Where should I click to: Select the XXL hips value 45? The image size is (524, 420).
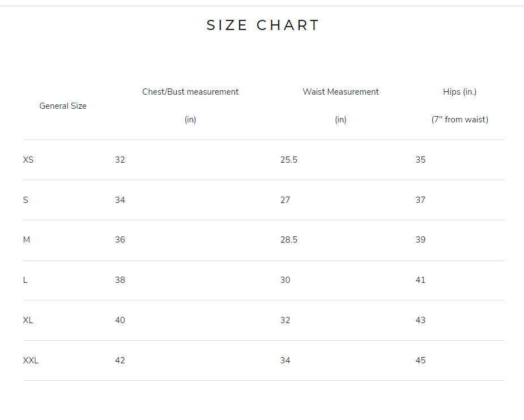coord(420,360)
